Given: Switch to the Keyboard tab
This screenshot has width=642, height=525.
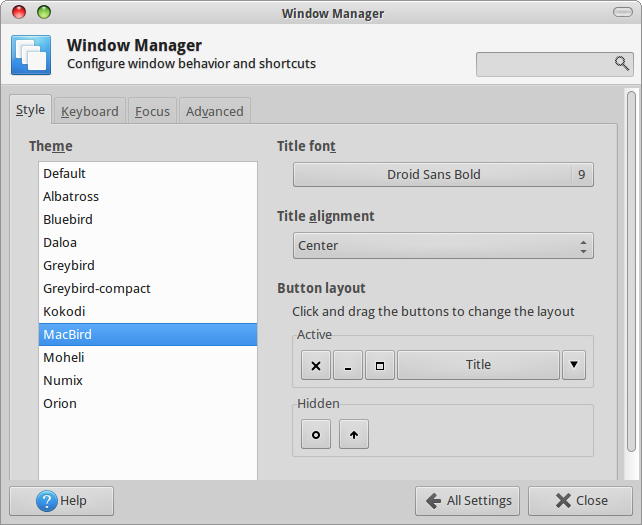Looking at the screenshot, I should [90, 111].
